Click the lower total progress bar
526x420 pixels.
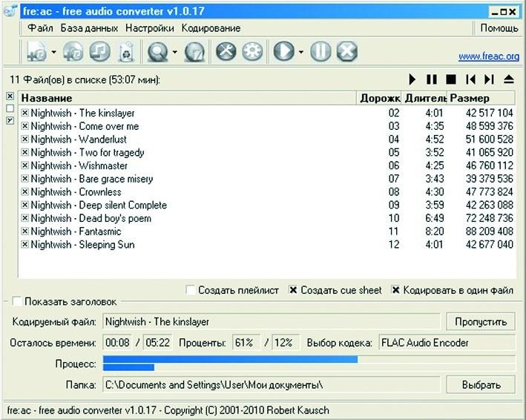coord(309,367)
